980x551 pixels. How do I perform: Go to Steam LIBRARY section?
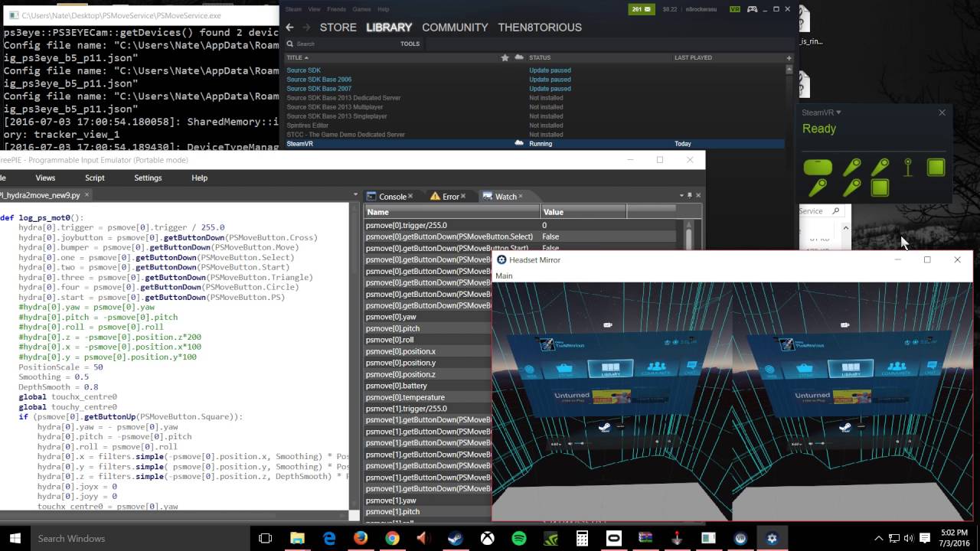tap(389, 28)
